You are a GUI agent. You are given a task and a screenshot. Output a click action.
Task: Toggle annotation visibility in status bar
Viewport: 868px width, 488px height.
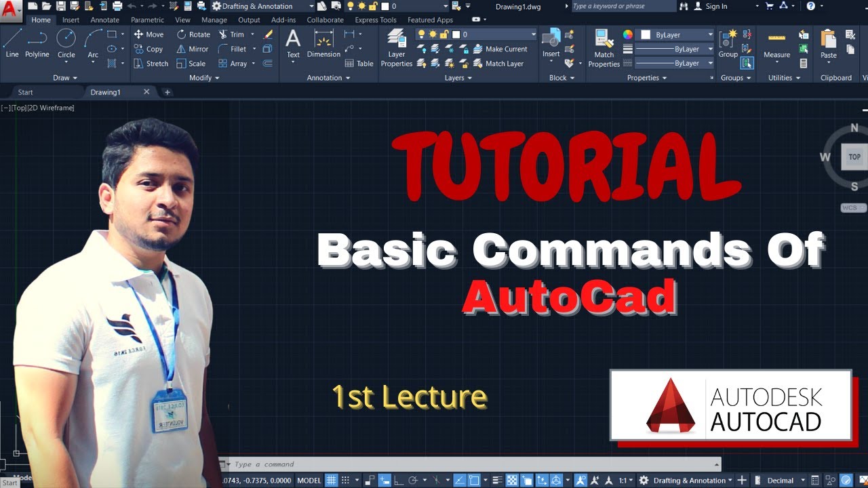point(582,481)
